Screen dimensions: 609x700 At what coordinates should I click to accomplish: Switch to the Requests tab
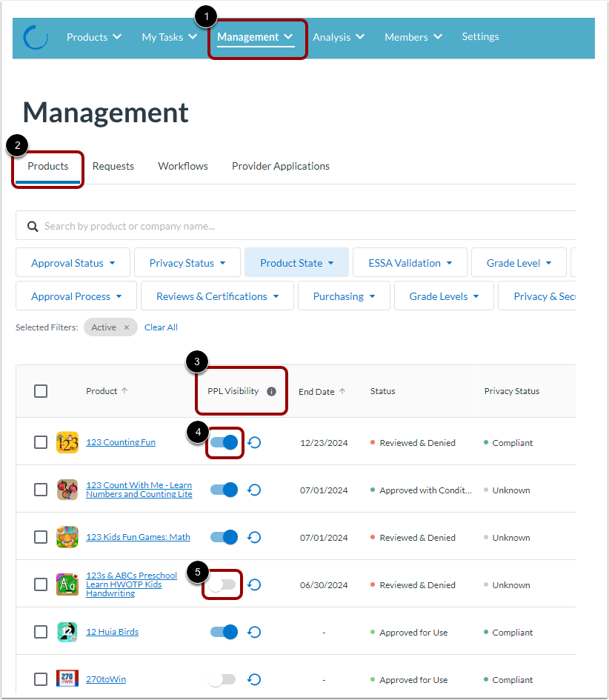tap(113, 166)
